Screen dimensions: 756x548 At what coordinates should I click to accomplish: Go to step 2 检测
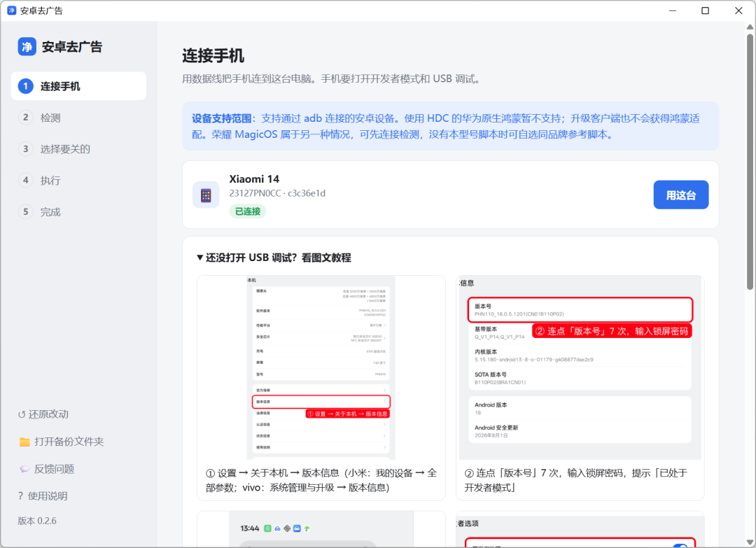[x=78, y=118]
